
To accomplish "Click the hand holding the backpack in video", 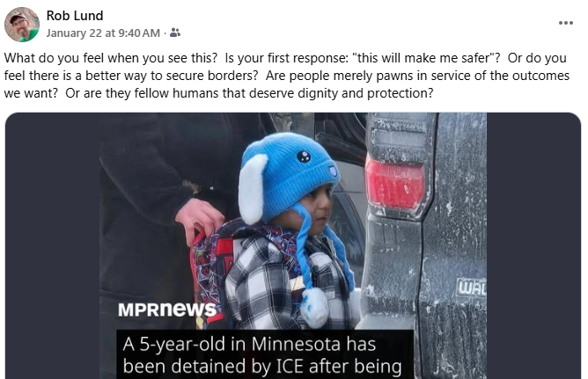I will [x=200, y=220].
